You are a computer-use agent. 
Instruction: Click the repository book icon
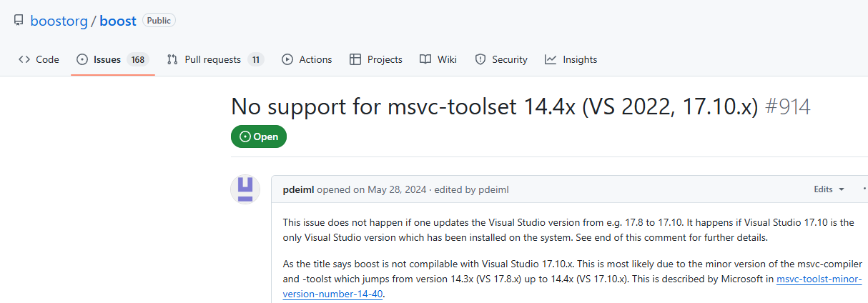pyautogui.click(x=19, y=21)
